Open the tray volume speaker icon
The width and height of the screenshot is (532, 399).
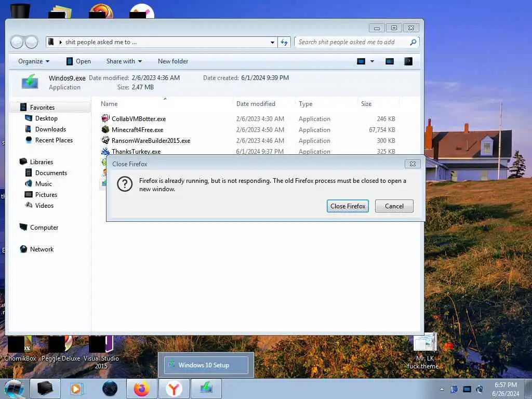tap(480, 389)
